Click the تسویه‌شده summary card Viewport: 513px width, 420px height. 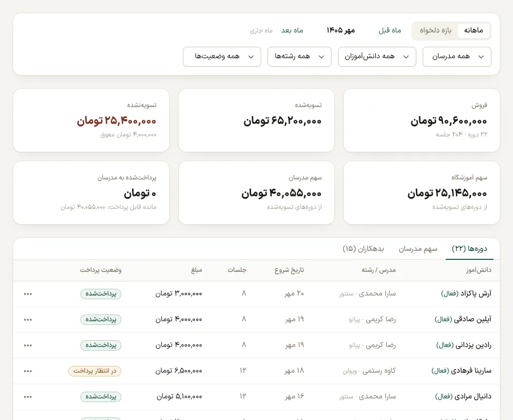point(256,120)
